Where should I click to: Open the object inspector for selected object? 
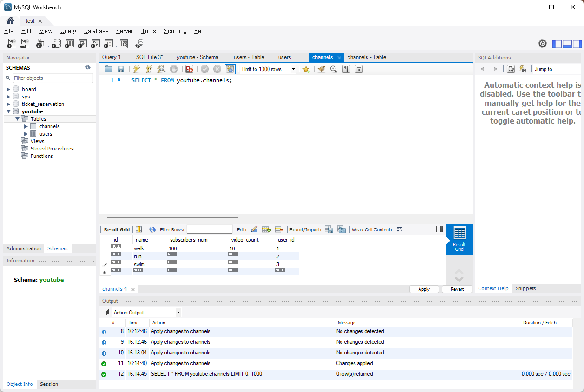[40, 44]
